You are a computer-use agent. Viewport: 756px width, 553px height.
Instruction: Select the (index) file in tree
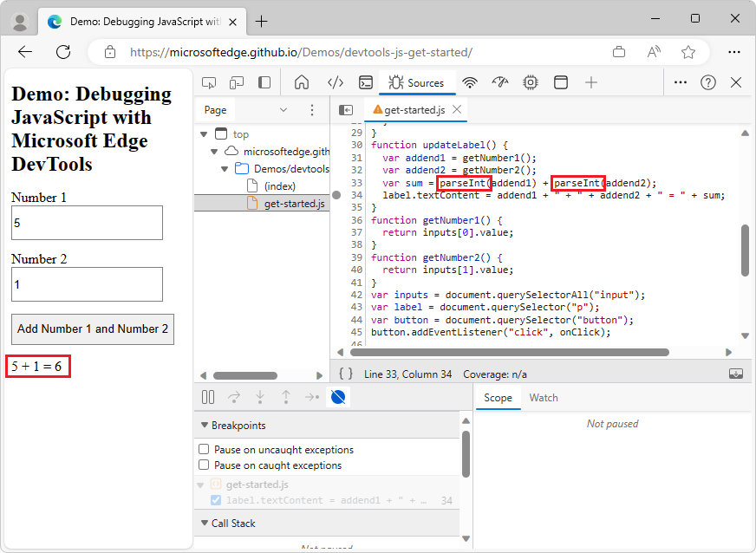[279, 185]
